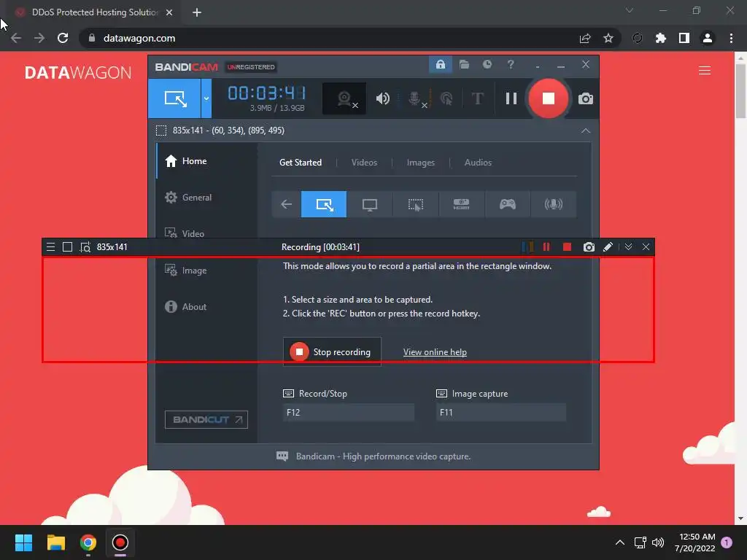Viewport: 747px width, 560px height.
Task: Click the Bandicam icon on taskbar
Action: point(120,542)
